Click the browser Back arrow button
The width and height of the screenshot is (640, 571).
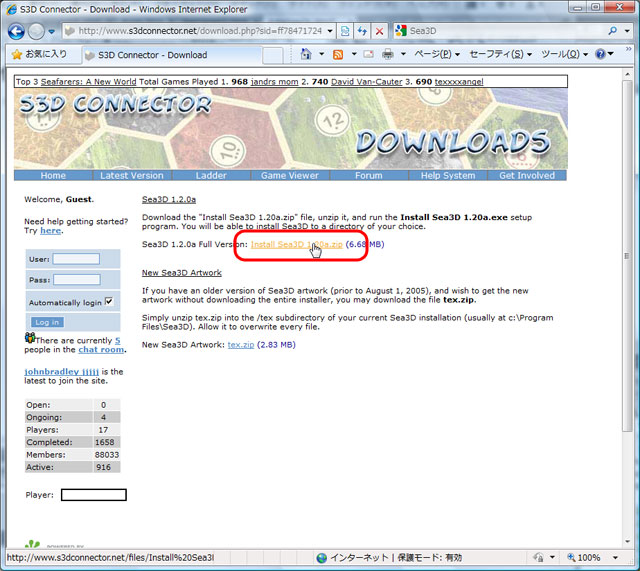[x=16, y=31]
